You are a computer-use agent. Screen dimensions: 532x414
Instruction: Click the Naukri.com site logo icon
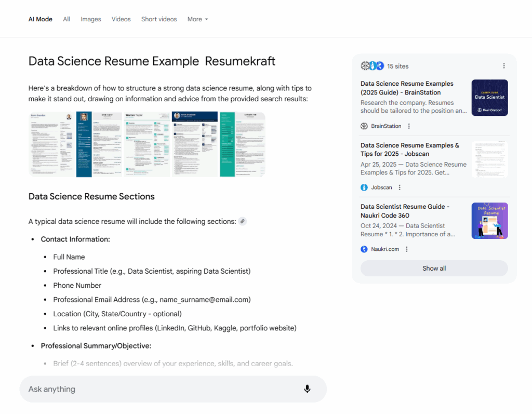pos(364,249)
